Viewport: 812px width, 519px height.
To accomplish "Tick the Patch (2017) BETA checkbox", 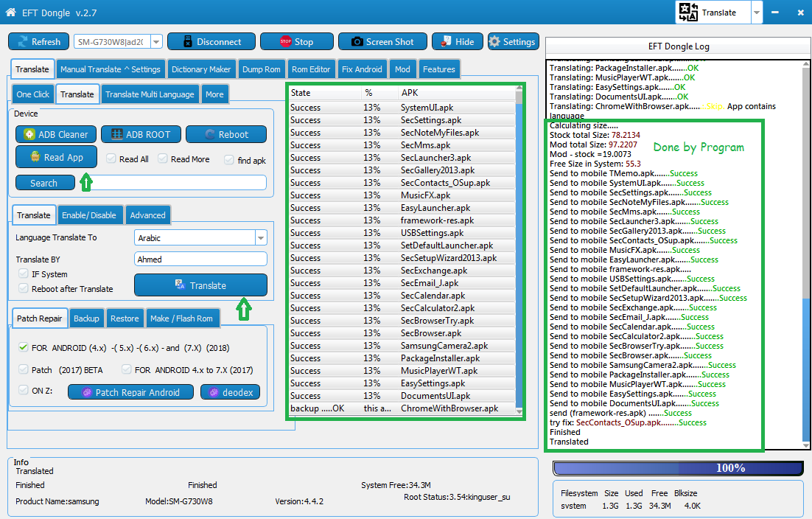I will coord(24,369).
